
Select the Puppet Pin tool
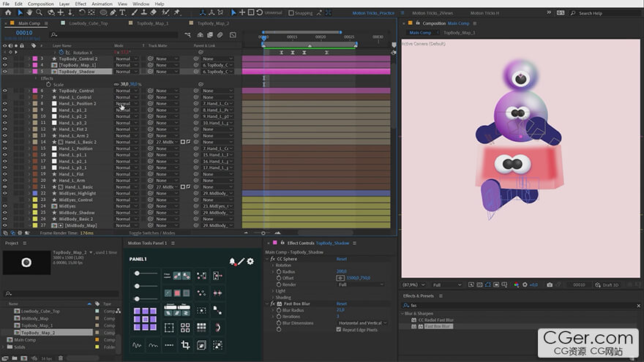[177, 12]
